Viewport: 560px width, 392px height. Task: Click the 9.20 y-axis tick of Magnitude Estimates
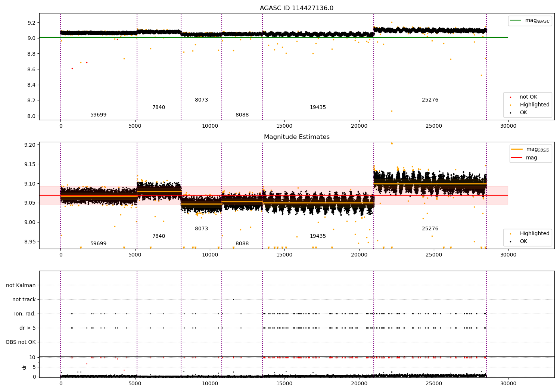pyautogui.click(x=30, y=145)
